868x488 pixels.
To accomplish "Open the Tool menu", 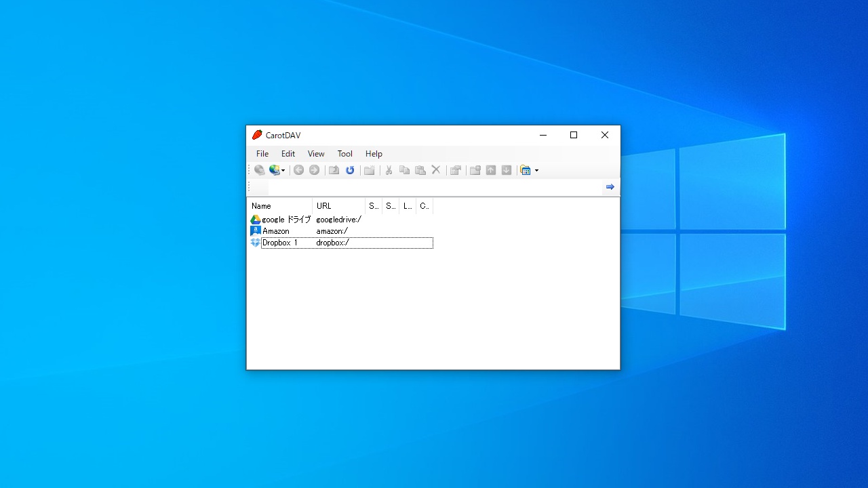I will point(345,154).
